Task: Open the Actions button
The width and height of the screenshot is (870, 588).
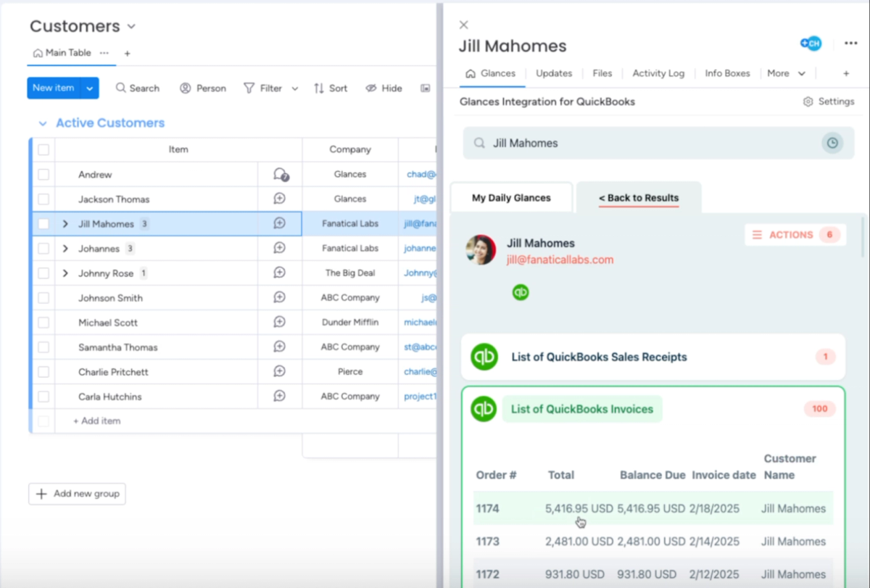Action: click(x=795, y=235)
